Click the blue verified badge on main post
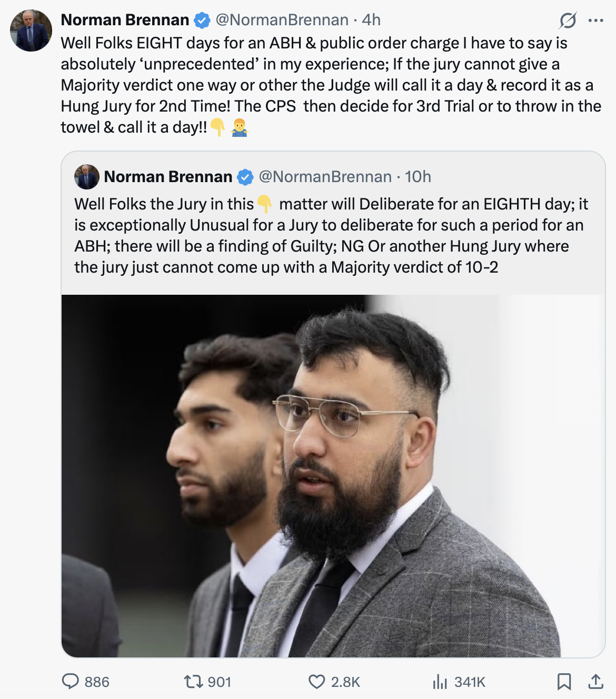 202,21
